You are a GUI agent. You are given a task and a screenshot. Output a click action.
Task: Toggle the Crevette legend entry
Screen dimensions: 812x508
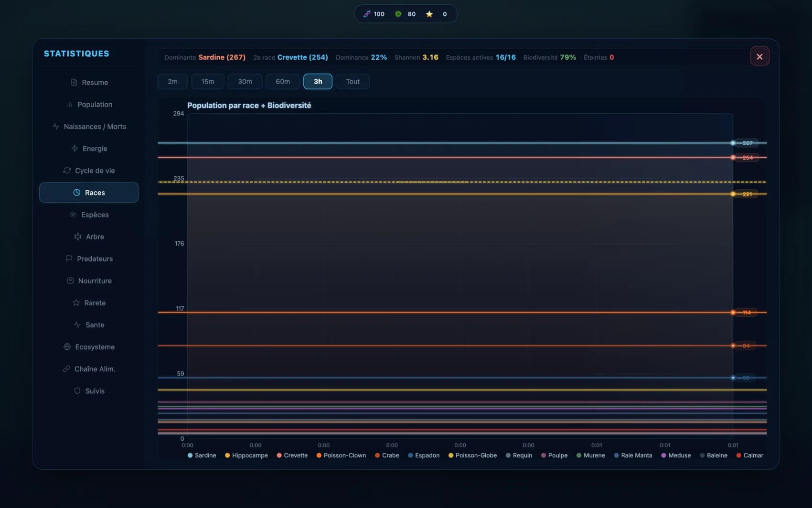click(x=292, y=455)
